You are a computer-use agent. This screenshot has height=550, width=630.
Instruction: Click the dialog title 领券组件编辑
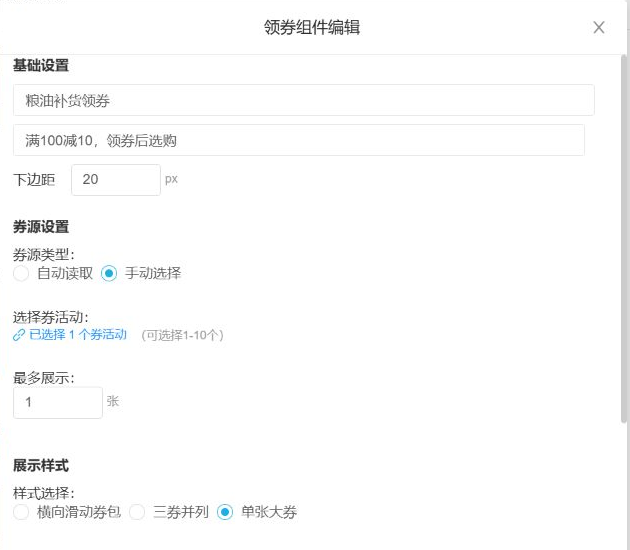click(x=312, y=28)
